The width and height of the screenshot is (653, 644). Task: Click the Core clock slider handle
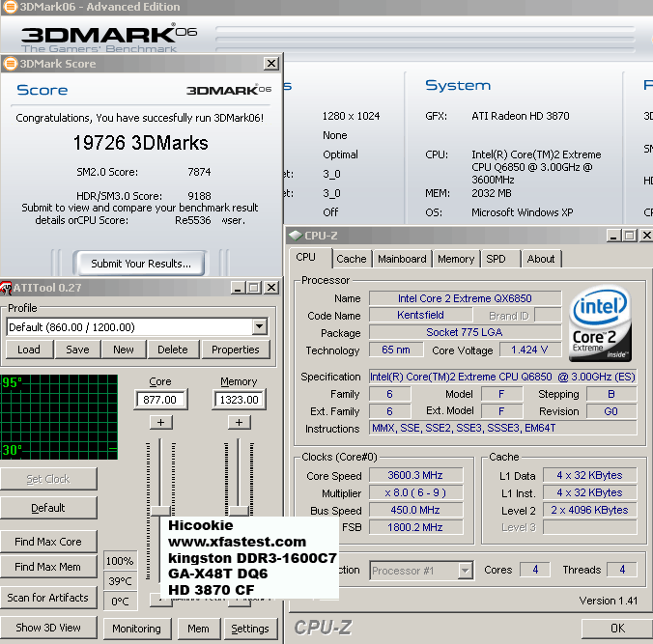[x=160, y=511]
